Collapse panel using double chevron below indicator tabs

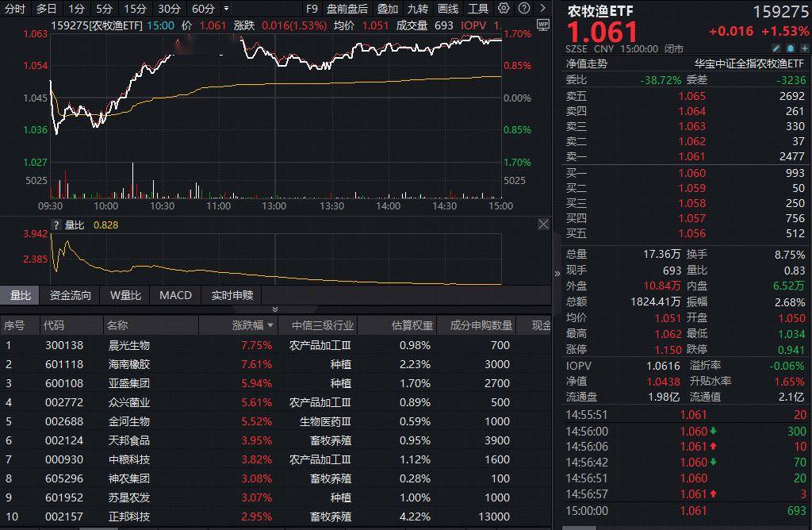click(275, 309)
